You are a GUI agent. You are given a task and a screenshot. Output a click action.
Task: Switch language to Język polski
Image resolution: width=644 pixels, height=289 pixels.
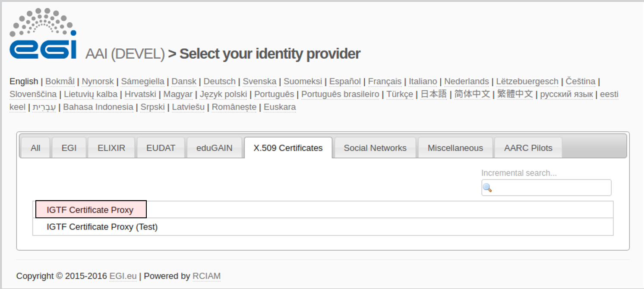pos(223,94)
